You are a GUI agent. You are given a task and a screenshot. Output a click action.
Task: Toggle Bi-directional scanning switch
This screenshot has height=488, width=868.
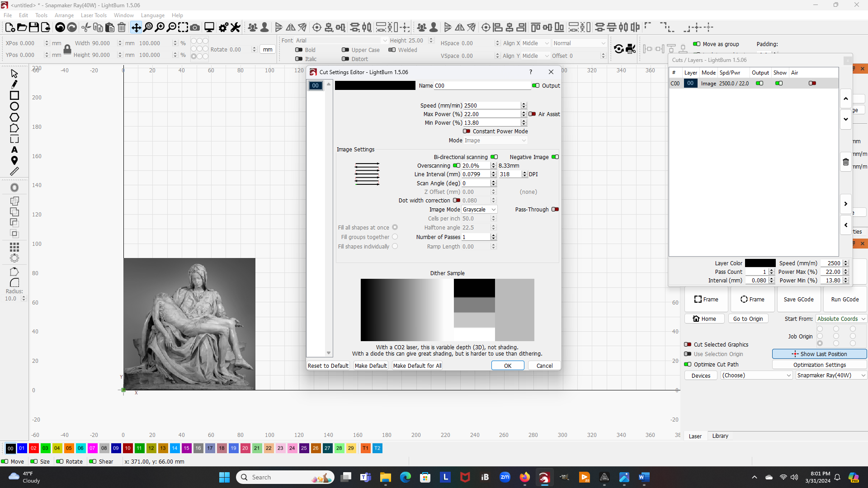(x=494, y=157)
